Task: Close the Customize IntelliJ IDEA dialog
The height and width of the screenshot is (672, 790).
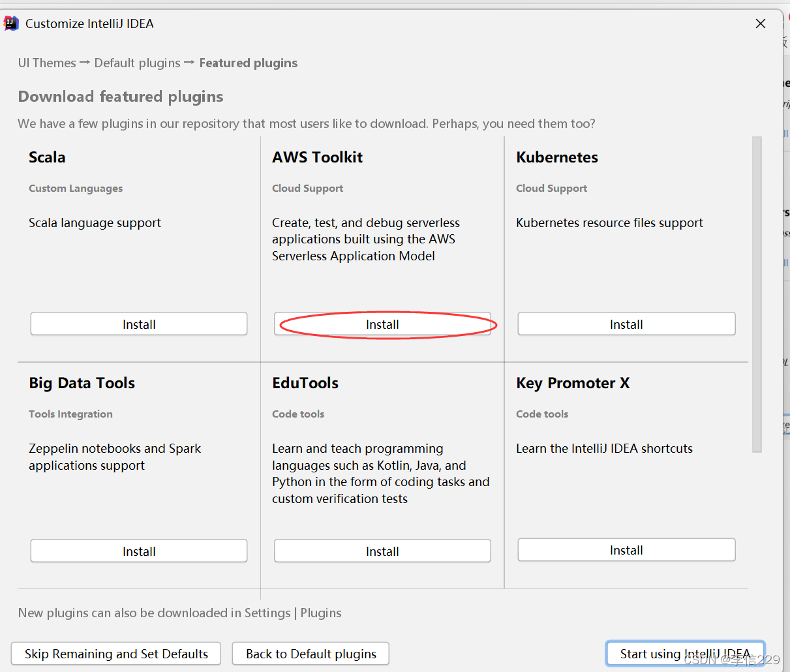Action: pyautogui.click(x=761, y=23)
